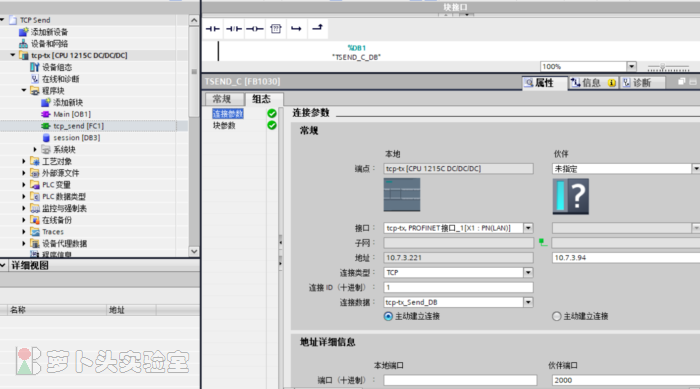The height and width of the screenshot is (389, 700).
Task: Open the PROFINET interface dropdown
Action: pyautogui.click(x=528, y=228)
